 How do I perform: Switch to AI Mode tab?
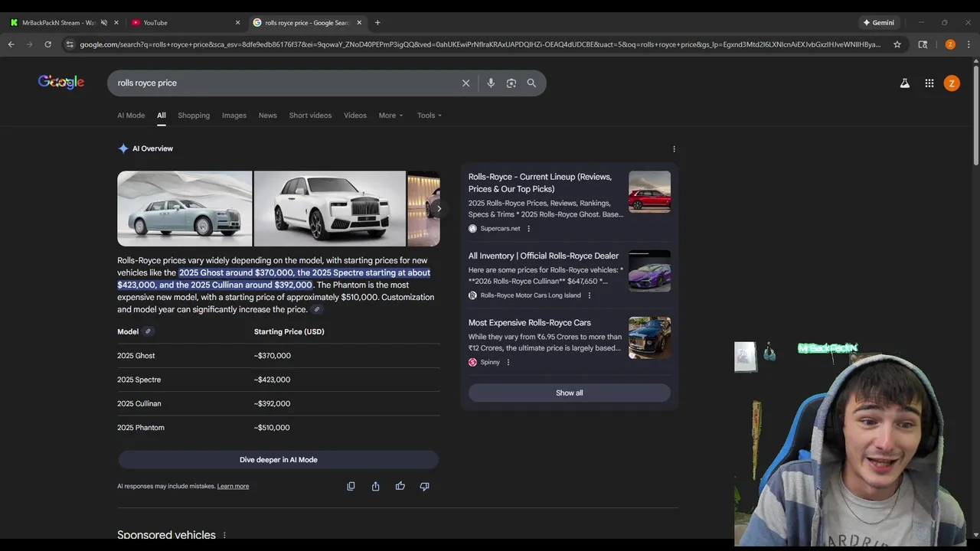coord(131,116)
